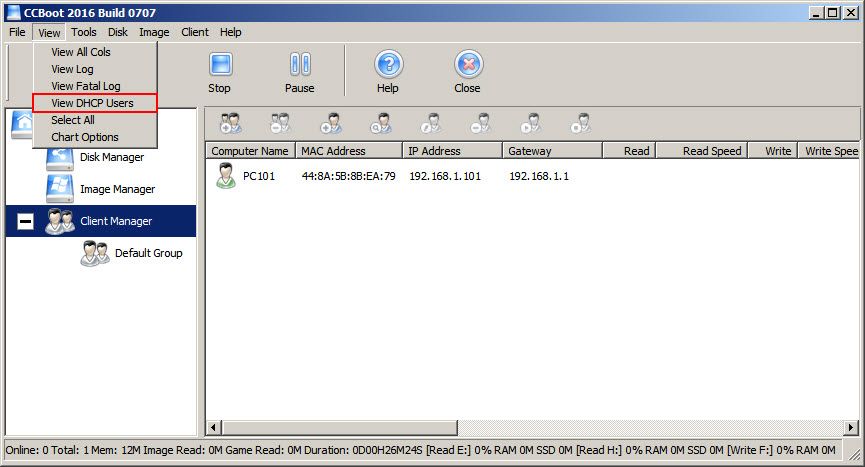Viewport: 865px width, 467px height.
Task: Click the horizontal scrollbar thumb
Action: 339,427
